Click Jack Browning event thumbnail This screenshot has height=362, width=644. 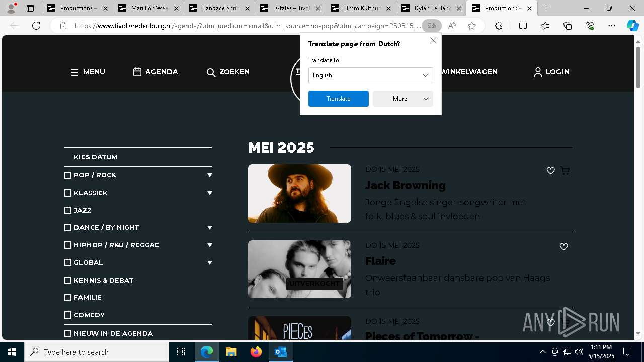coord(299,194)
